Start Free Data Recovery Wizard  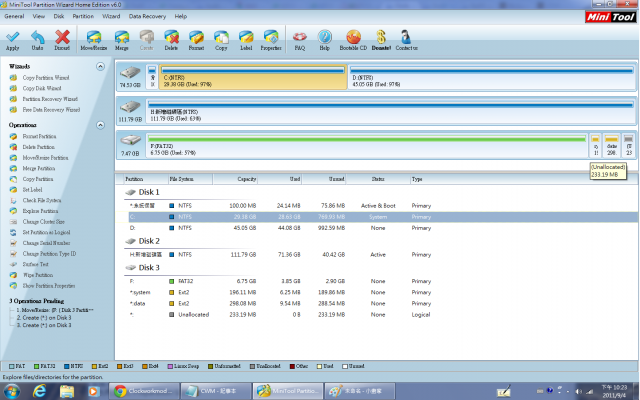51,109
